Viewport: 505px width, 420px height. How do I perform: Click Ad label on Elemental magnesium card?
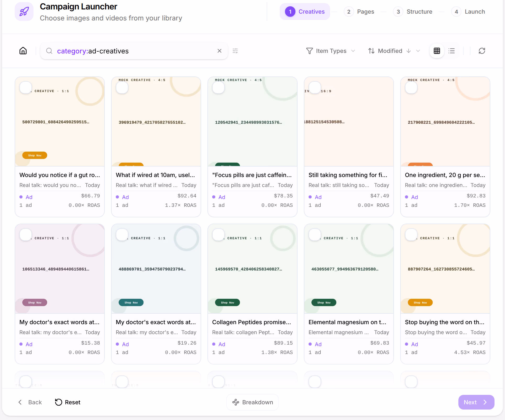click(x=318, y=344)
